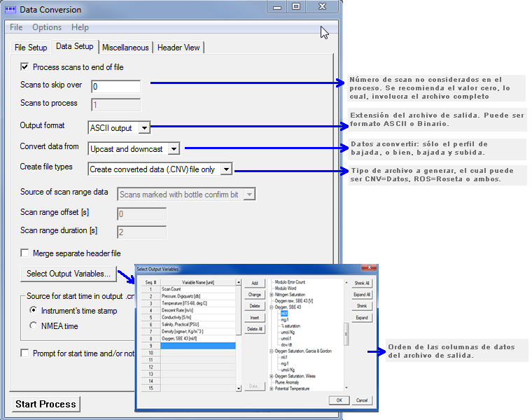This screenshot has height=420, width=532.
Task: Select NMEA time radio button
Action: 33,325
